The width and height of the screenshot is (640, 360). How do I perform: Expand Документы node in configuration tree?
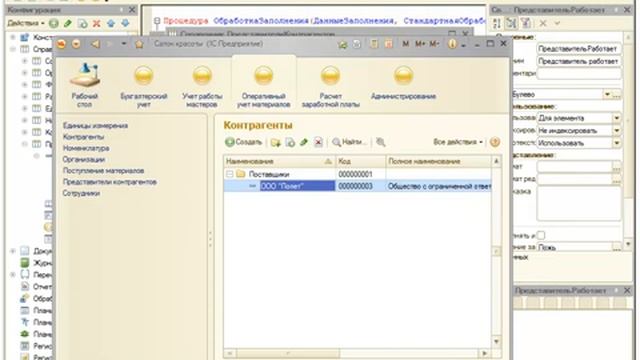[x=13, y=251]
